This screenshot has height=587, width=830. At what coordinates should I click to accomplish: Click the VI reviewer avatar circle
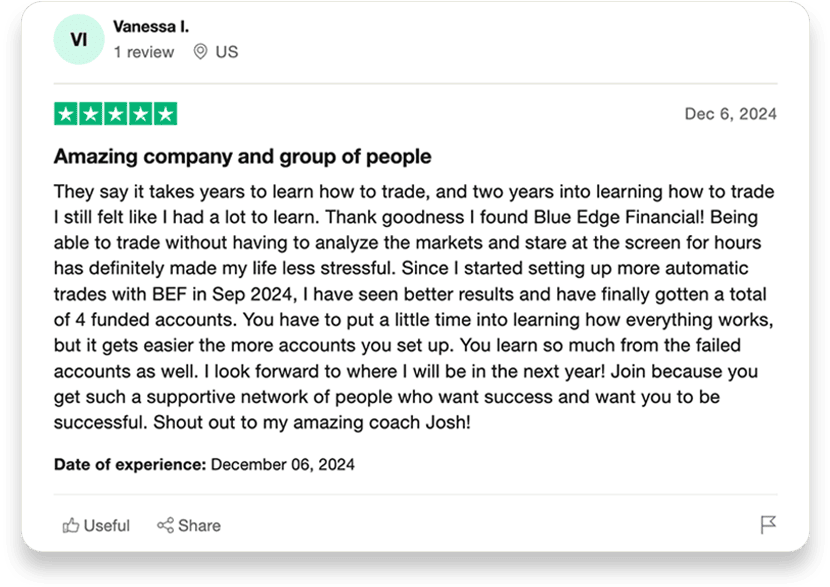click(79, 40)
